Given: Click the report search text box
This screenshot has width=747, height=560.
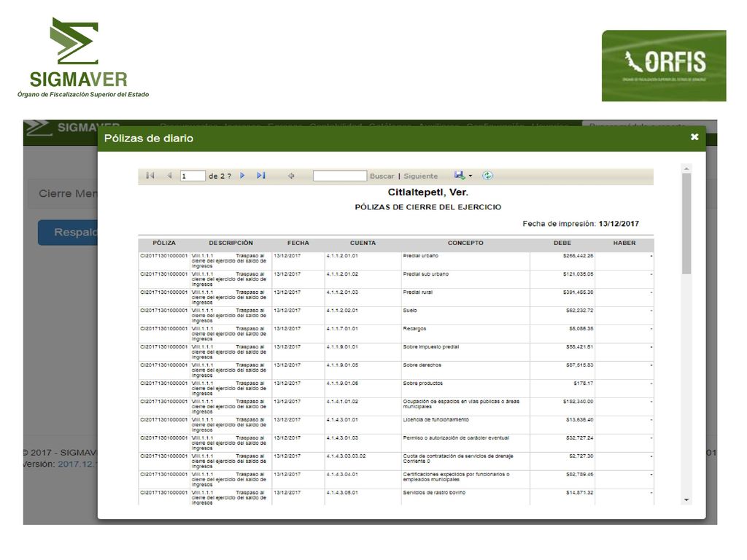Looking at the screenshot, I should coord(340,176).
